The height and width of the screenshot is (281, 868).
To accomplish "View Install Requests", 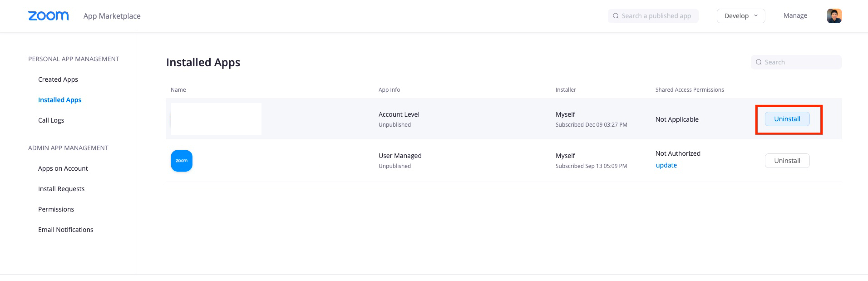I will point(61,189).
